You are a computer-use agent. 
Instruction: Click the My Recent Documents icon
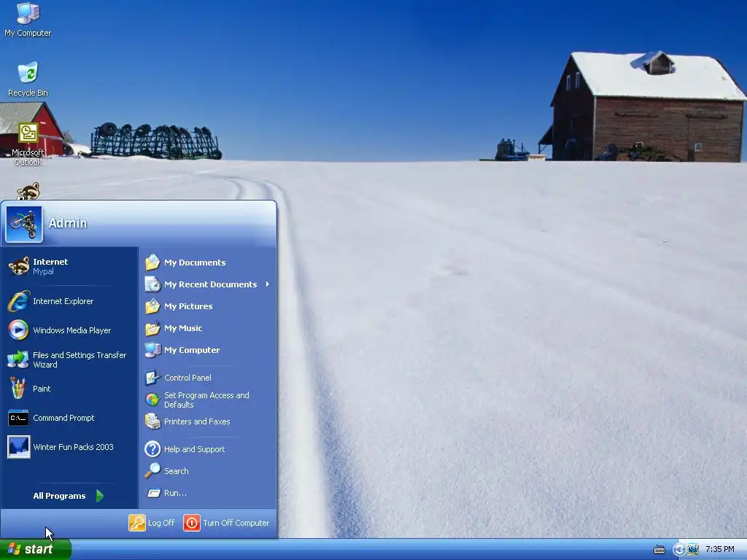pos(152,284)
